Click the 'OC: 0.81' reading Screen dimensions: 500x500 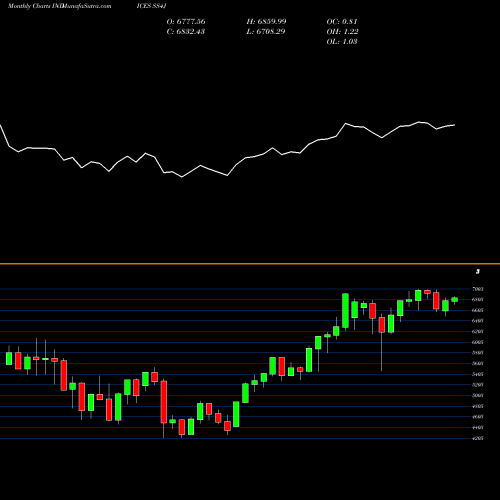[342, 22]
